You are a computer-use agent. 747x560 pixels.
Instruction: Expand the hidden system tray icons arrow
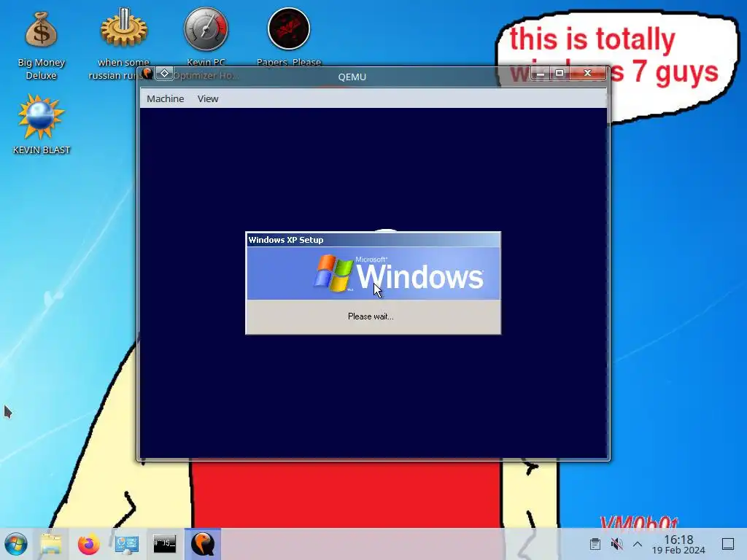tap(638, 544)
